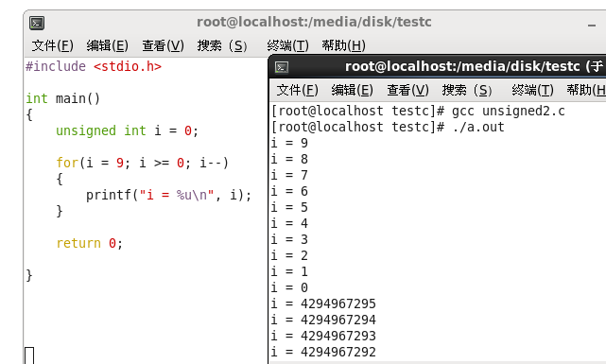The width and height of the screenshot is (606, 364).
Task: Click output line i = 7
Action: (289, 176)
